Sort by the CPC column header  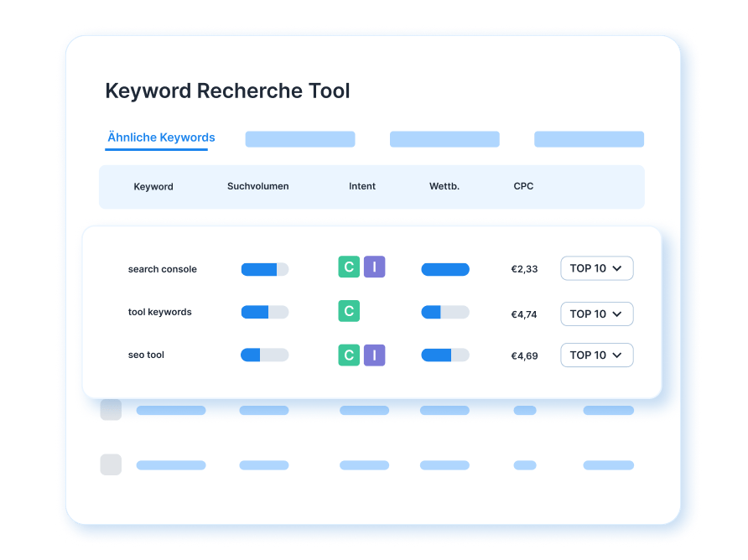pyautogui.click(x=523, y=186)
